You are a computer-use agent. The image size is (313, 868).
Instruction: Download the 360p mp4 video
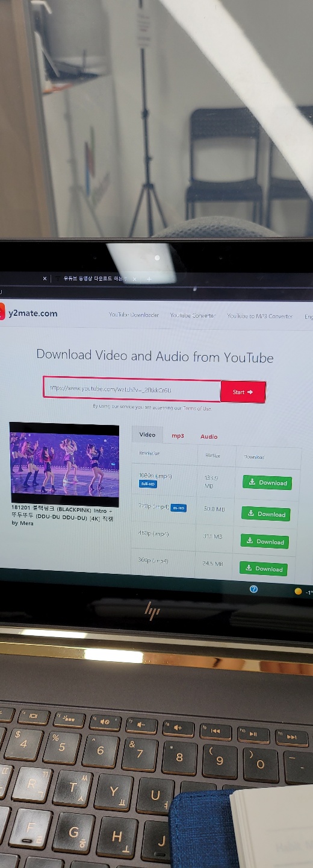tap(263, 568)
